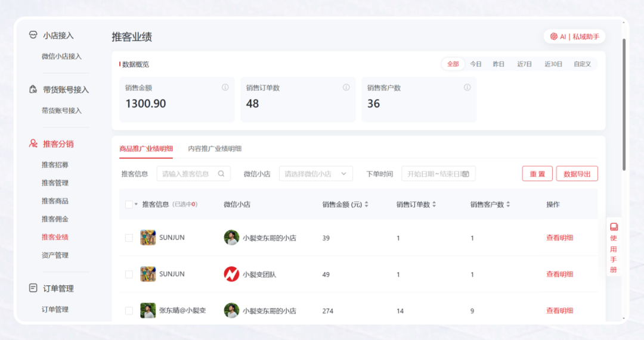This screenshot has height=340, width=644.
Task: Click the 36 sales customers value
Action: click(x=373, y=104)
